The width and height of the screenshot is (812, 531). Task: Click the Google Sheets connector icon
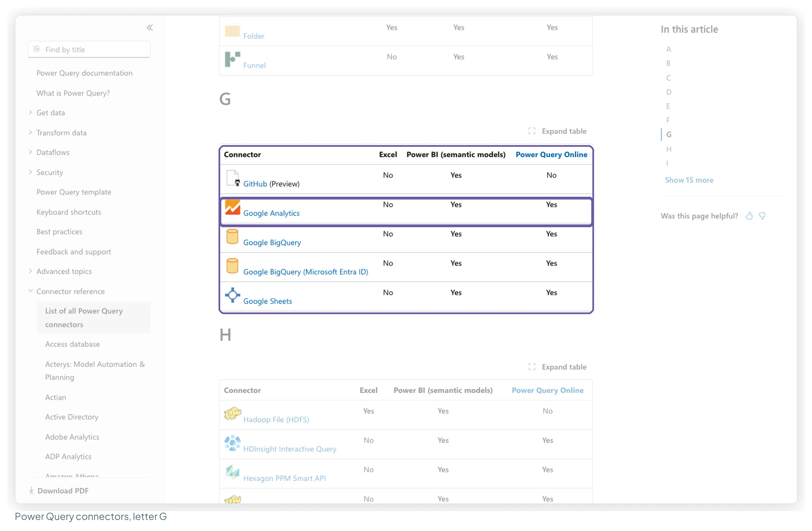pyautogui.click(x=233, y=295)
